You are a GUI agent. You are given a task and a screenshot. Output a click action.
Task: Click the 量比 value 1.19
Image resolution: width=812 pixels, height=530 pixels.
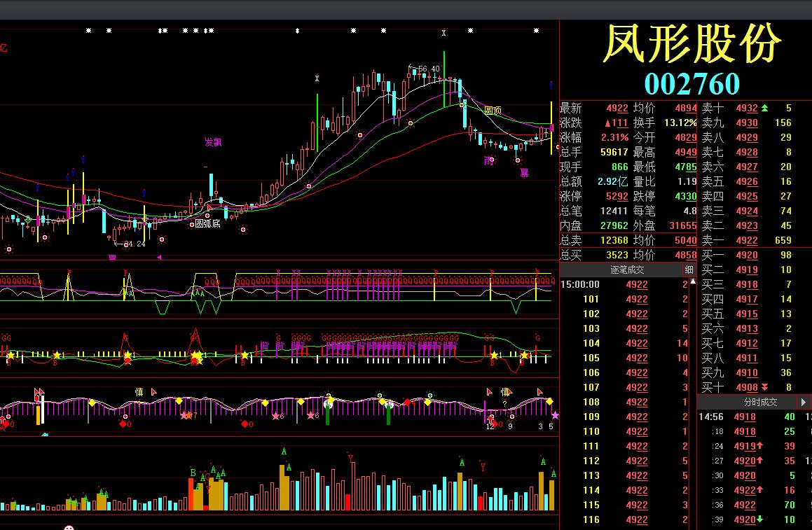pos(687,181)
